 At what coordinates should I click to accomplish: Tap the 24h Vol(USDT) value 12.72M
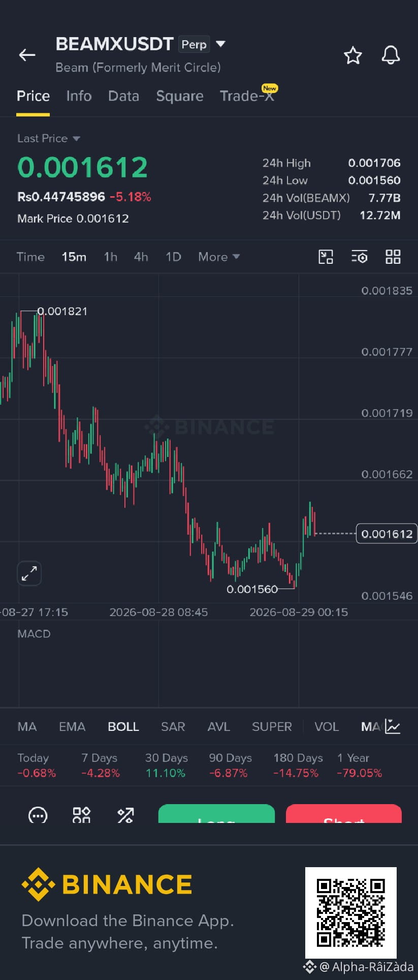[380, 215]
